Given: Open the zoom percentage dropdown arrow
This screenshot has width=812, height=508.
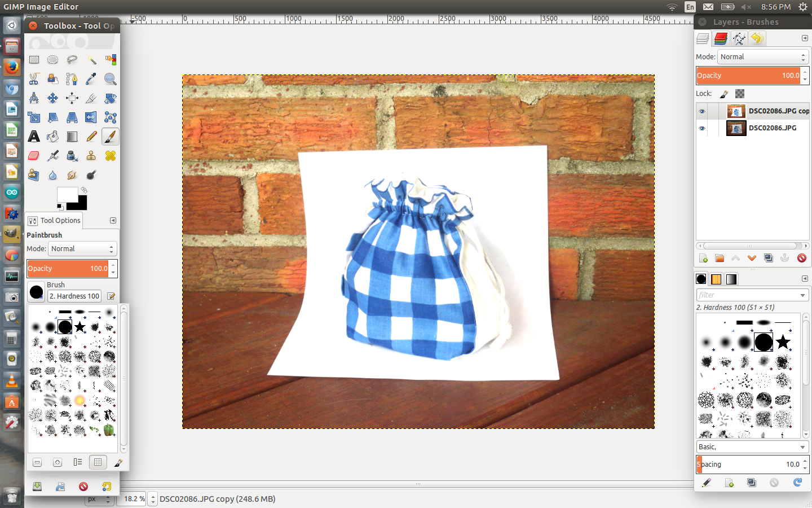Looking at the screenshot, I should [x=153, y=499].
